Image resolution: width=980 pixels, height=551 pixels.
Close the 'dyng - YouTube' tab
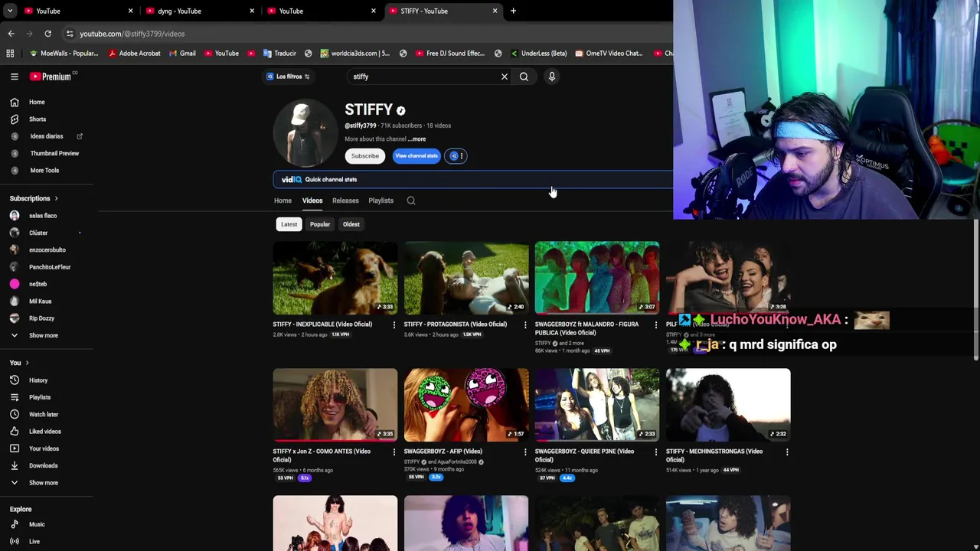[252, 11]
